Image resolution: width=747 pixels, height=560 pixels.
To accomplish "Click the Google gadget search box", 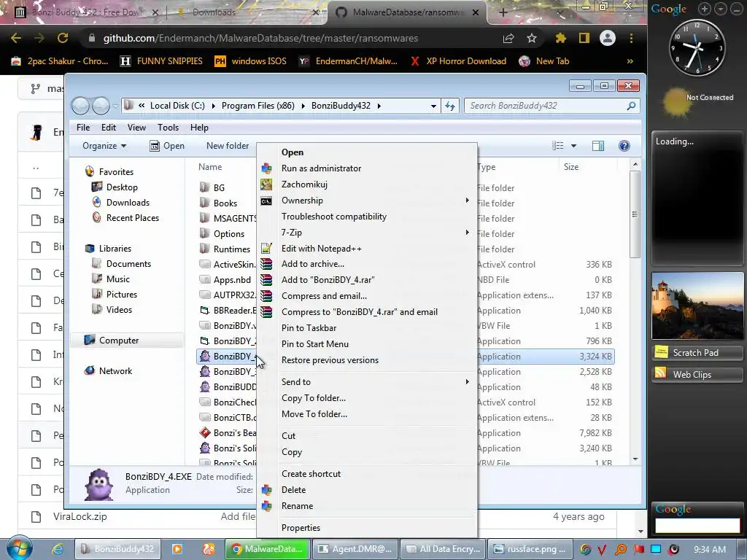I will (x=697, y=526).
